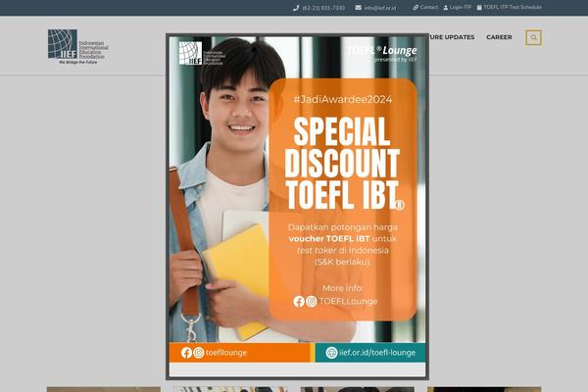Click the white IIEF logo on the poster

tap(202, 53)
